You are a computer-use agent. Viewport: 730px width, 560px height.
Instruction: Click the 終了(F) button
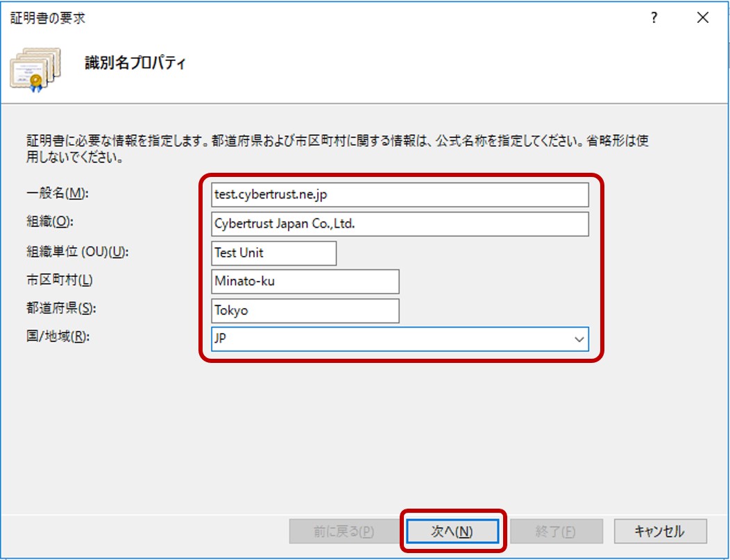point(555,532)
